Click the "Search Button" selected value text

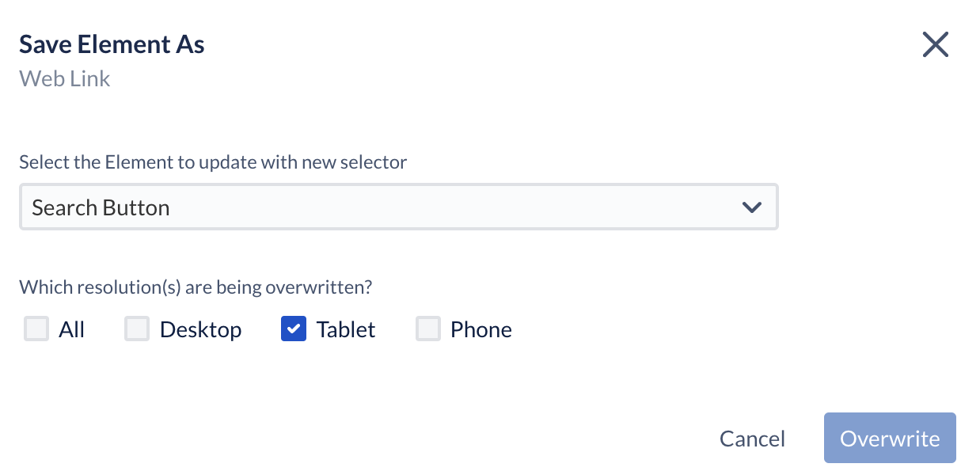point(101,207)
